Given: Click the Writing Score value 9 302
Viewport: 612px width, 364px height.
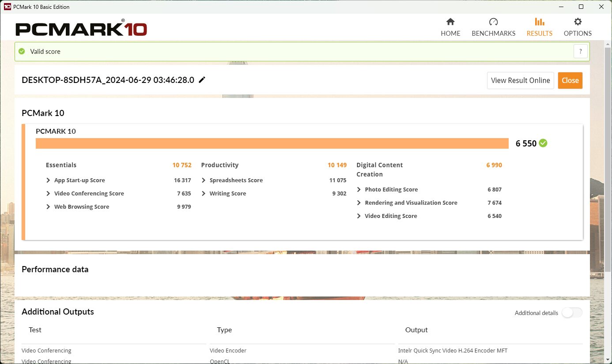Looking at the screenshot, I should pos(339,193).
